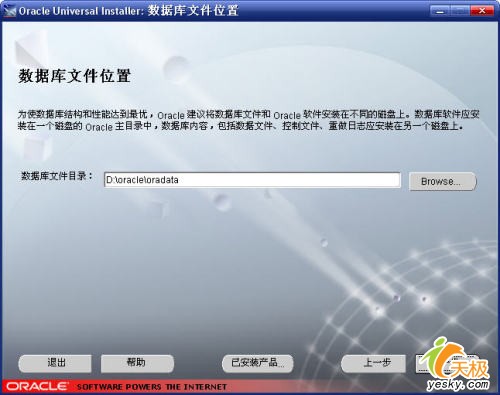Viewport: 500px width, 395px height.
Task: Close the Oracle Universal Installer window
Action: (x=482, y=11)
